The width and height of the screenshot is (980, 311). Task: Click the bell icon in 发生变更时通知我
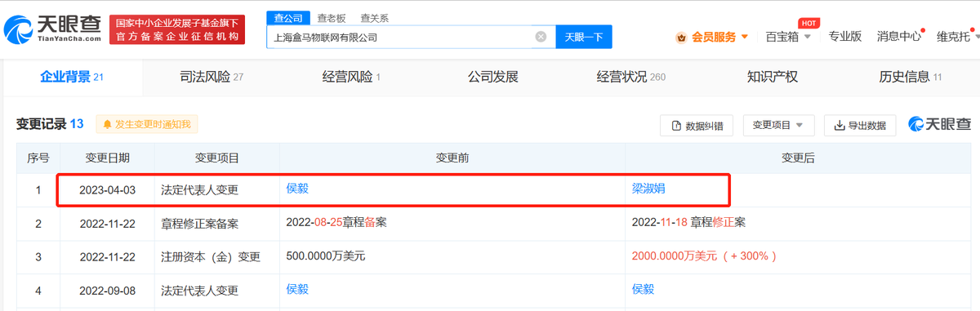tap(107, 124)
